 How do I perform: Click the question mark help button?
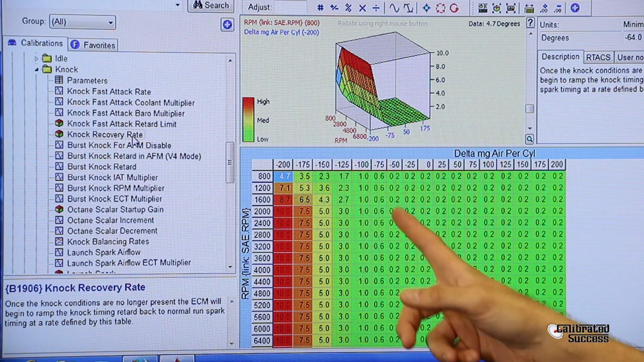tap(530, 23)
